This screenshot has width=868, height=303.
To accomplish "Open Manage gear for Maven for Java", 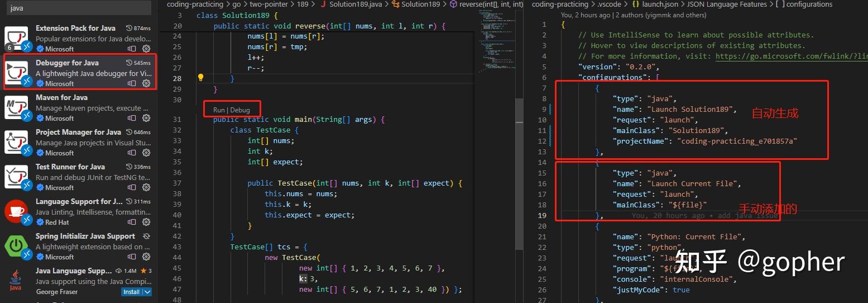I will coord(146,119).
